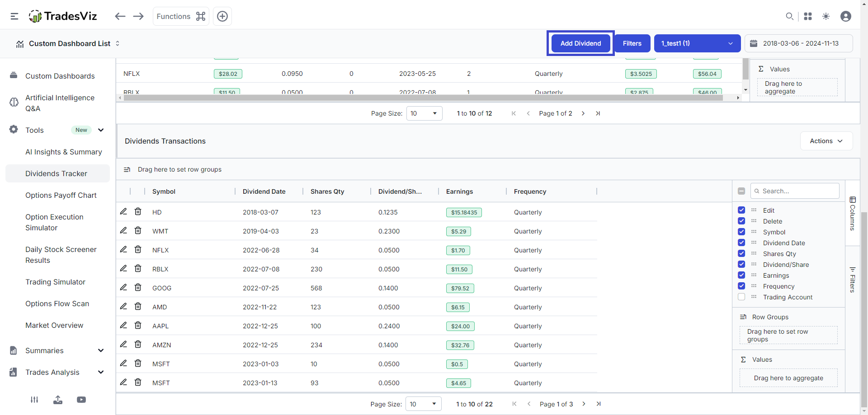Edit the GOOG dividend row
Screen dimensions: 868x415
pos(123,287)
